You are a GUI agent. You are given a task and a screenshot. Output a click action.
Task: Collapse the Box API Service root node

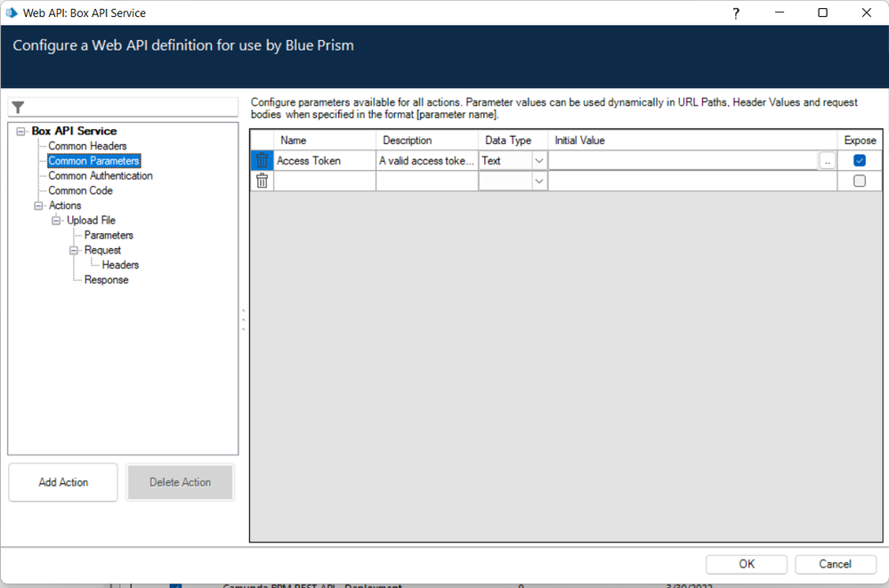pos(21,132)
